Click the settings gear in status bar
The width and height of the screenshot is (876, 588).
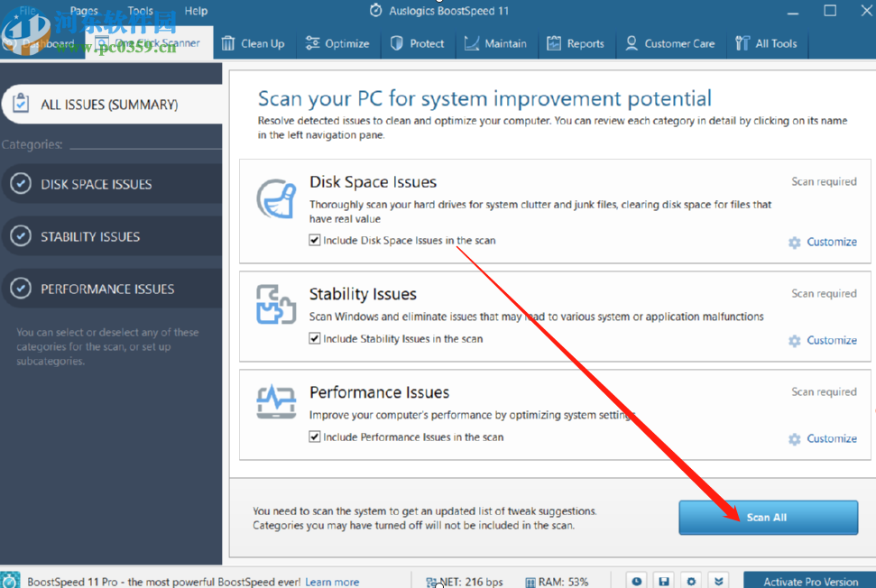pos(691,582)
